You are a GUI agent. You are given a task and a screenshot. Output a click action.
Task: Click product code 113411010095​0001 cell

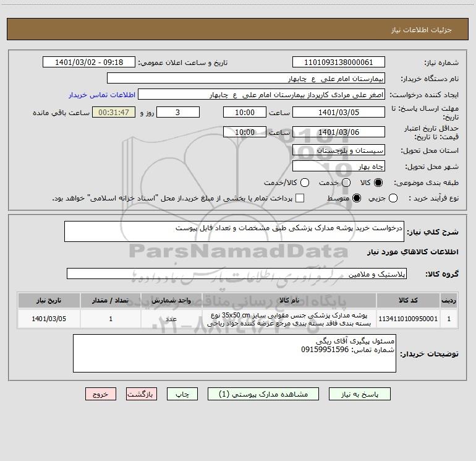click(408, 319)
